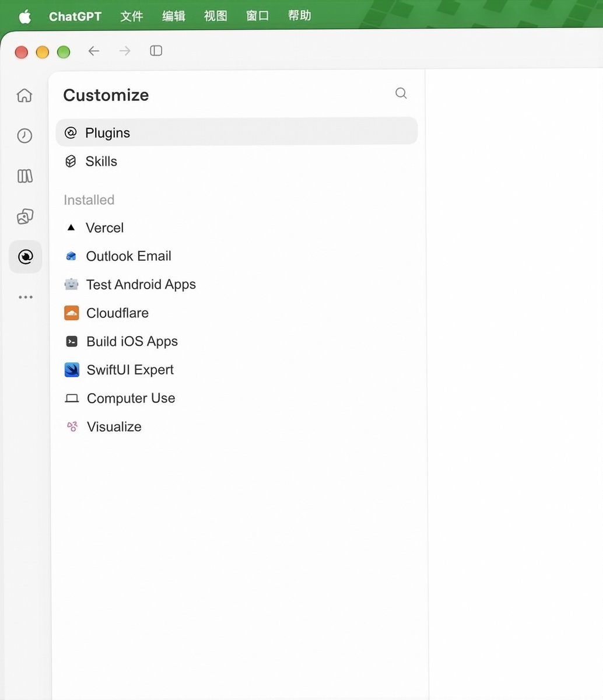Open the history clock icon
The image size is (603, 700).
(x=24, y=136)
